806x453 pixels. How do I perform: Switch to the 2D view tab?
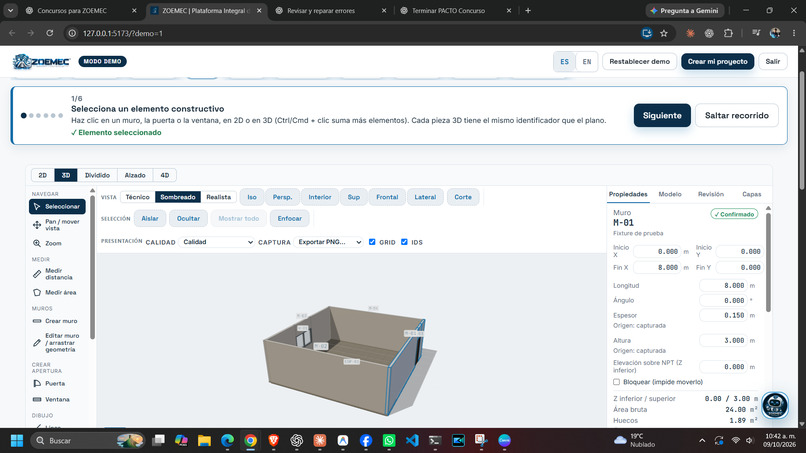tap(43, 175)
